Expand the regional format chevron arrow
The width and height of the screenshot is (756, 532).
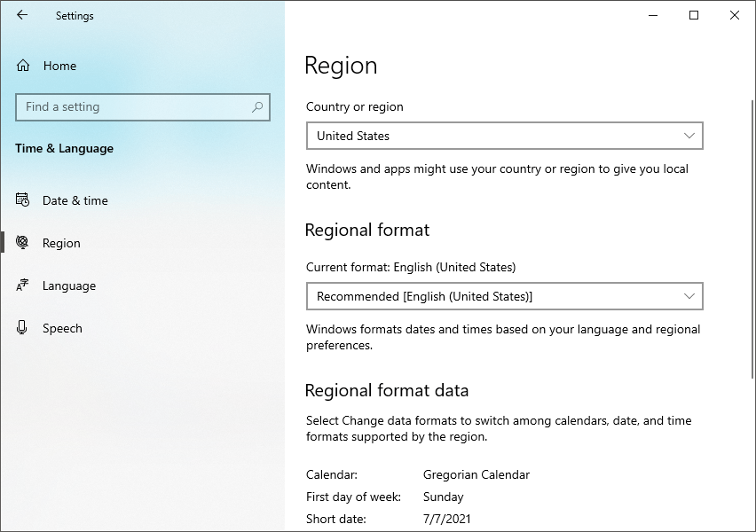tap(689, 296)
